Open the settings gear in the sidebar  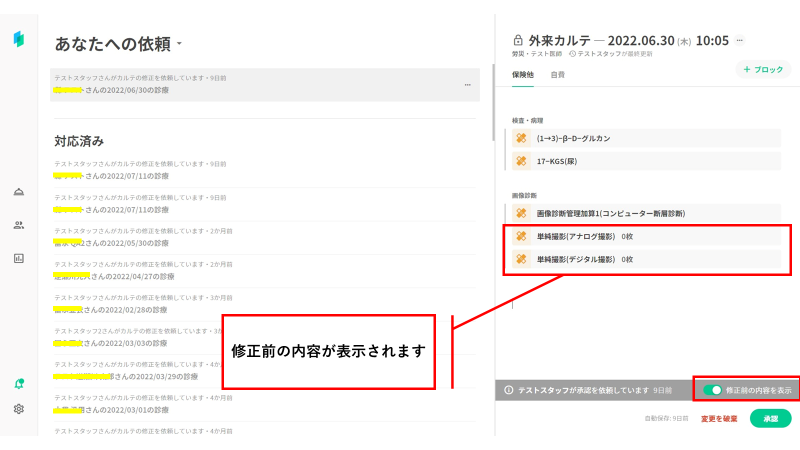tap(19, 409)
